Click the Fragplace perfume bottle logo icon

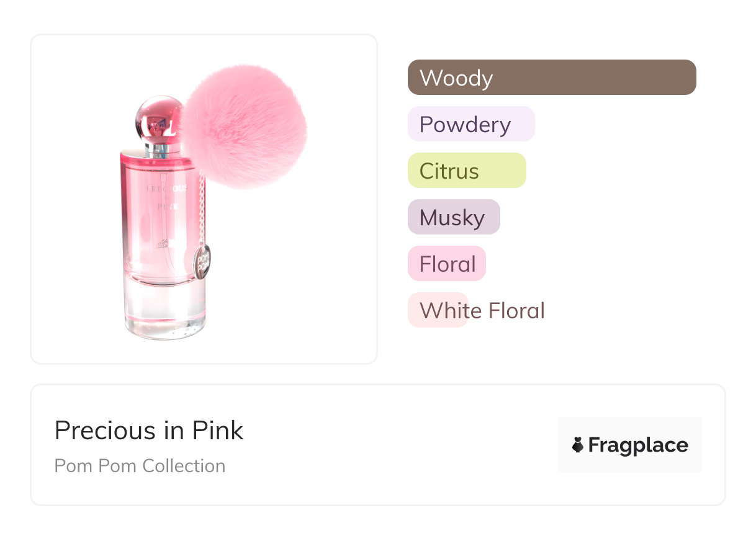pos(578,445)
